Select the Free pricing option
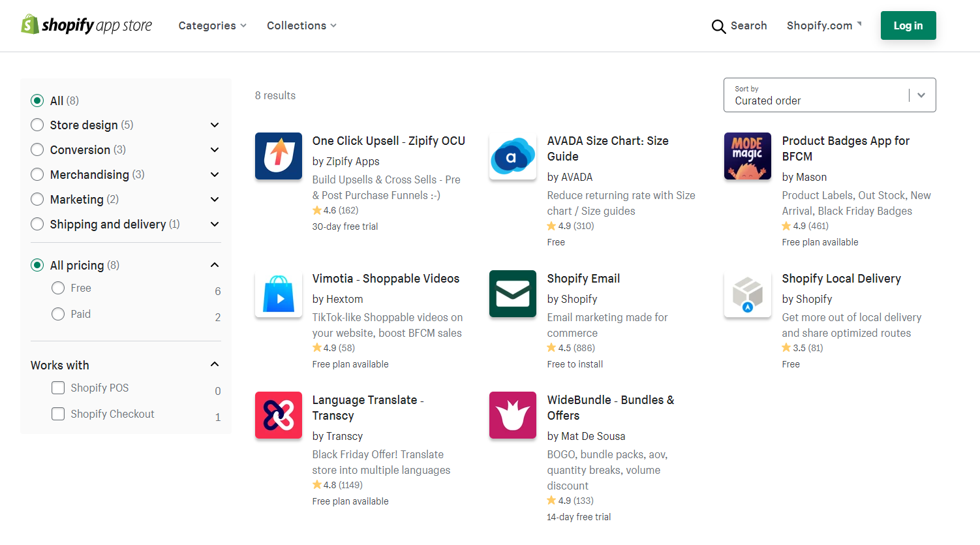 coord(58,288)
